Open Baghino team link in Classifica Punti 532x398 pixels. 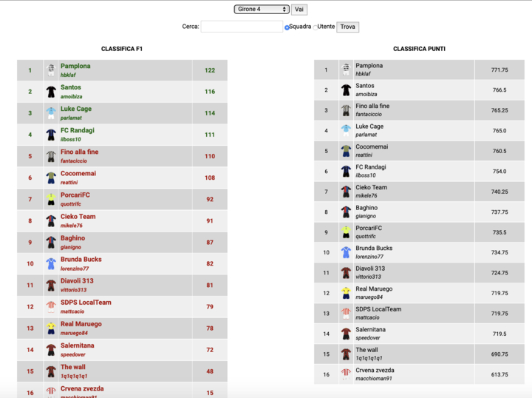[x=366, y=208]
